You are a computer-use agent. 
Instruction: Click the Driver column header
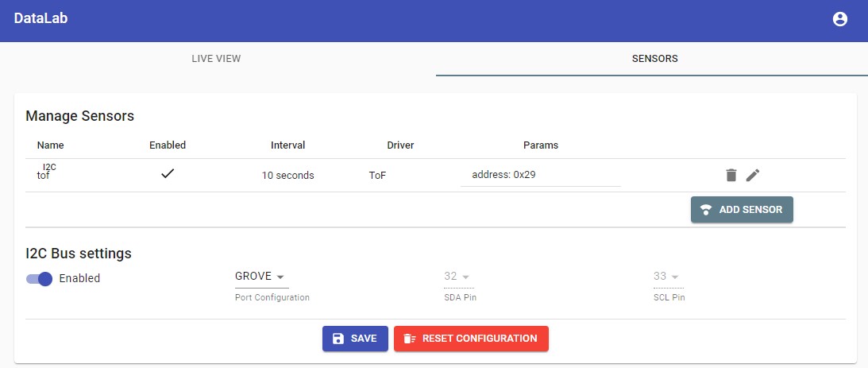tap(400, 145)
